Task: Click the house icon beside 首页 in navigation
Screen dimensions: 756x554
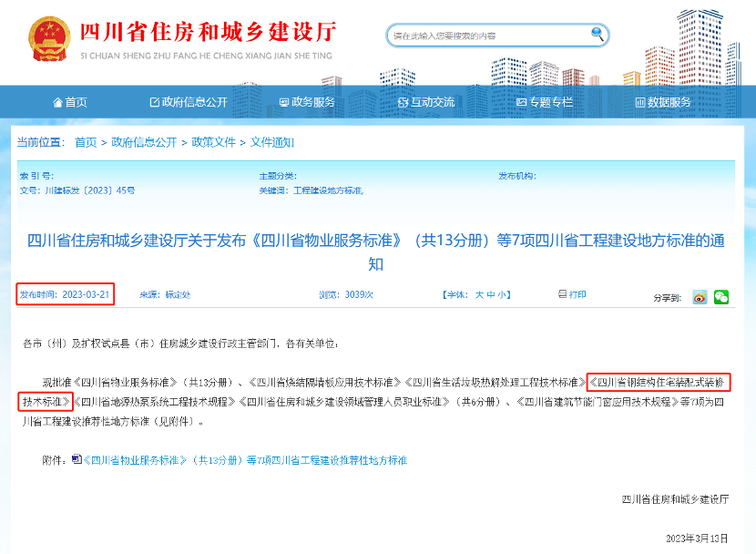Action: click(57, 103)
